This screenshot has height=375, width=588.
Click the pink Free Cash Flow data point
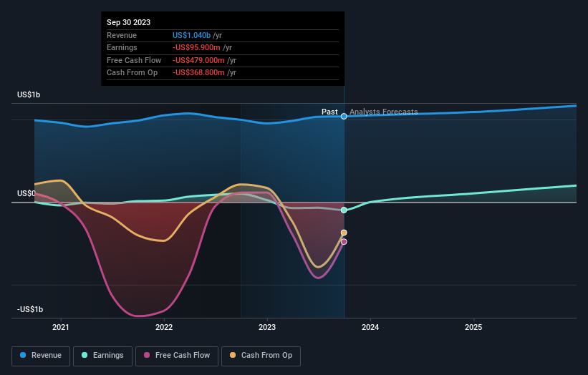point(344,242)
